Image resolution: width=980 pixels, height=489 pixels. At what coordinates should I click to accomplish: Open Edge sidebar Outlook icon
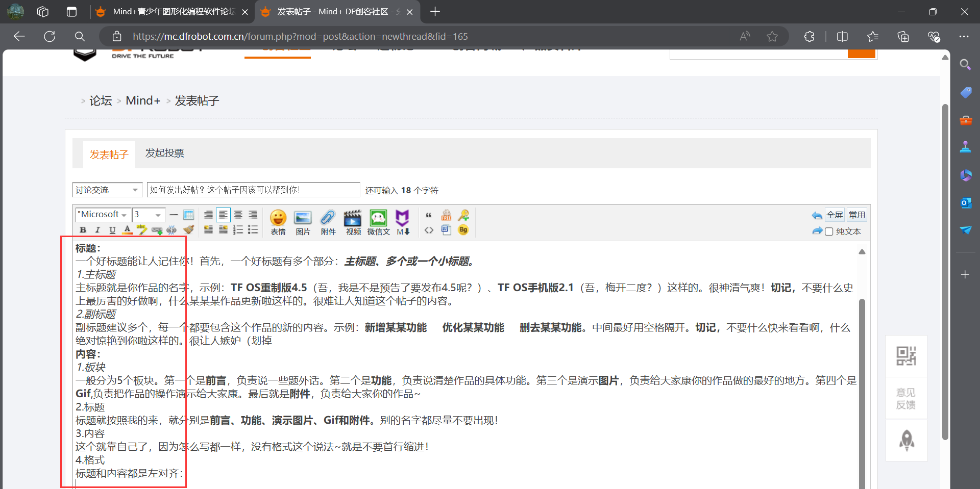click(x=965, y=203)
